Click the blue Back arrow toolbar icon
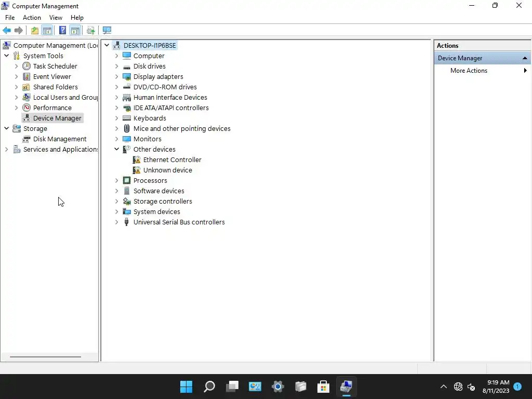The width and height of the screenshot is (532, 399). point(6,31)
